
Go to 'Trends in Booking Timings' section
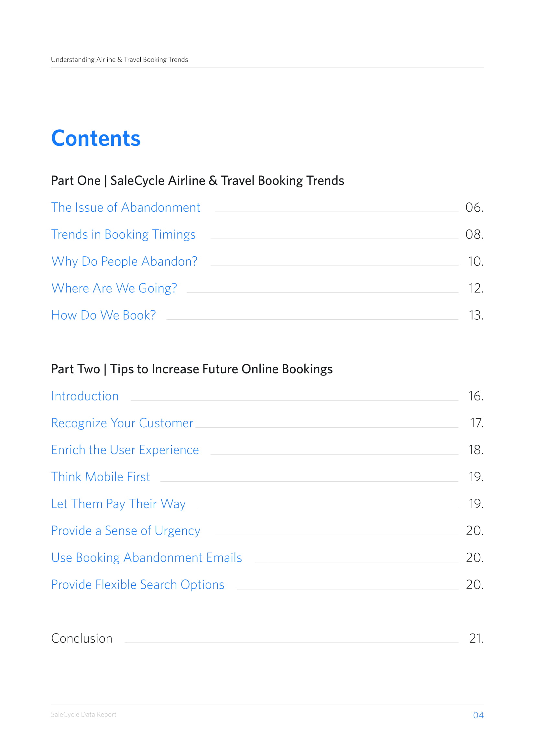pyautogui.click(x=123, y=234)
